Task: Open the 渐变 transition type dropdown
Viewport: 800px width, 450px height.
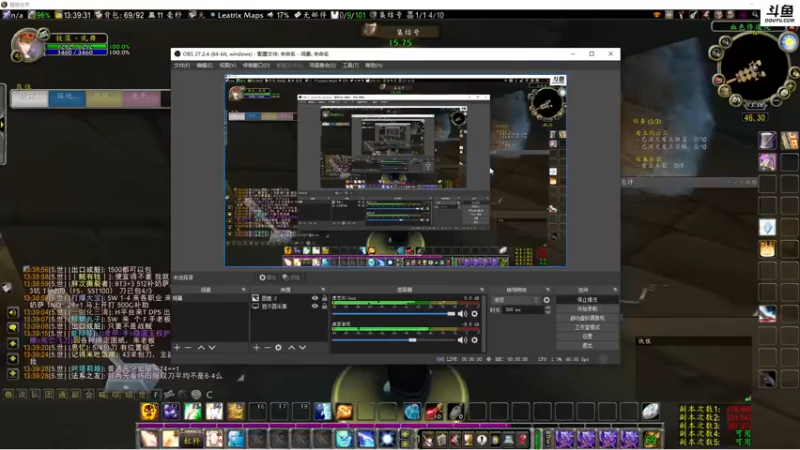Action: click(516, 300)
